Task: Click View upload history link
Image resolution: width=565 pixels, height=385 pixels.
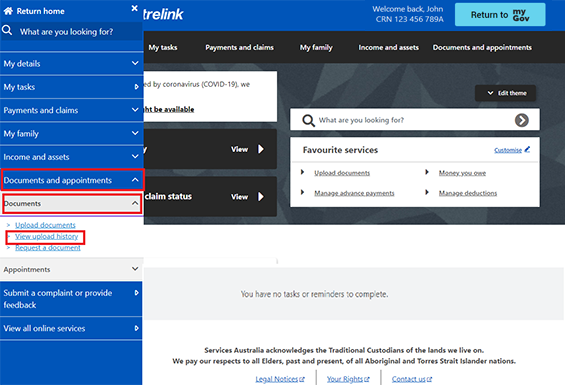Action: (46, 236)
